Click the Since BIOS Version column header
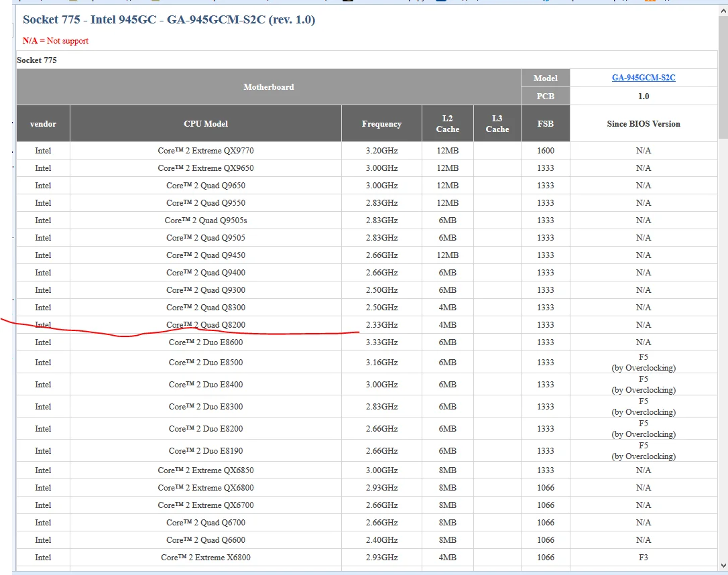The image size is (728, 575). point(643,124)
